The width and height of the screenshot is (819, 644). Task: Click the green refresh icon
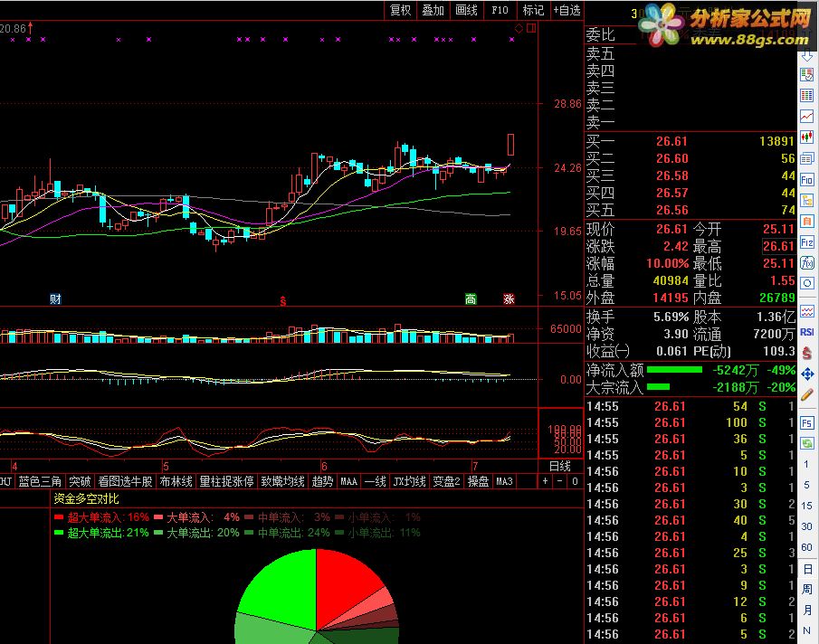point(807,443)
